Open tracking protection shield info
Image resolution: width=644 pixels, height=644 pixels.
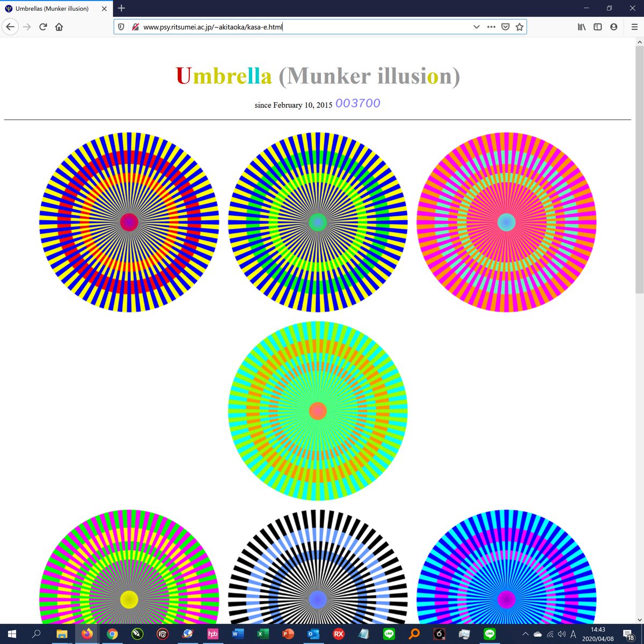[121, 27]
